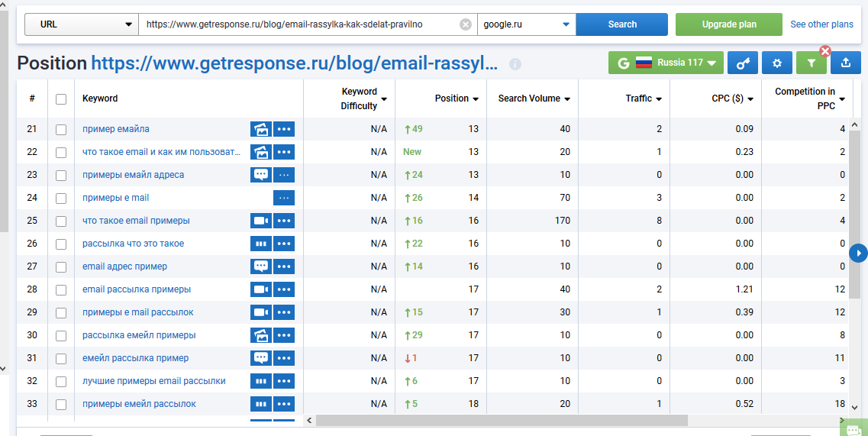This screenshot has width=868, height=436.
Task: Open the three-dots menu for 'примеры e mail'
Action: (284, 198)
